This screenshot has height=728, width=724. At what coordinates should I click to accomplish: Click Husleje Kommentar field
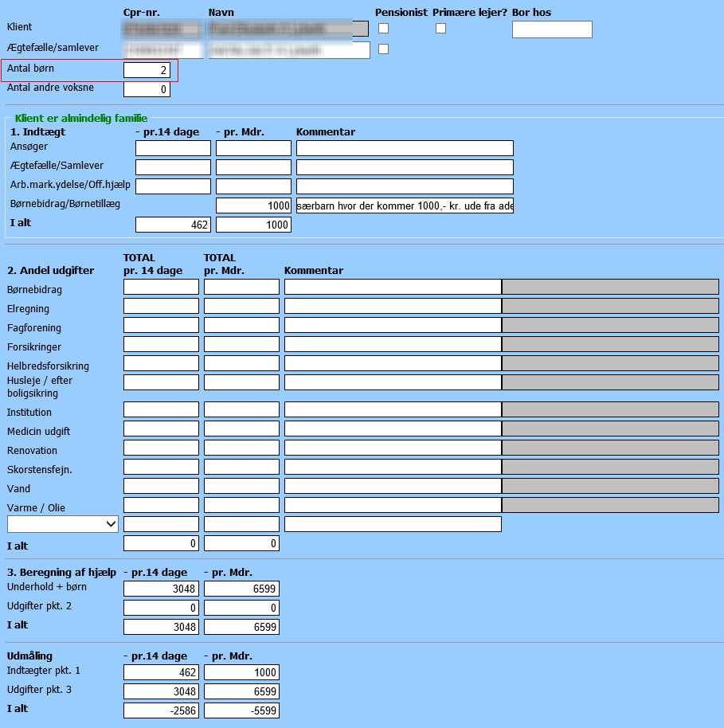click(393, 382)
